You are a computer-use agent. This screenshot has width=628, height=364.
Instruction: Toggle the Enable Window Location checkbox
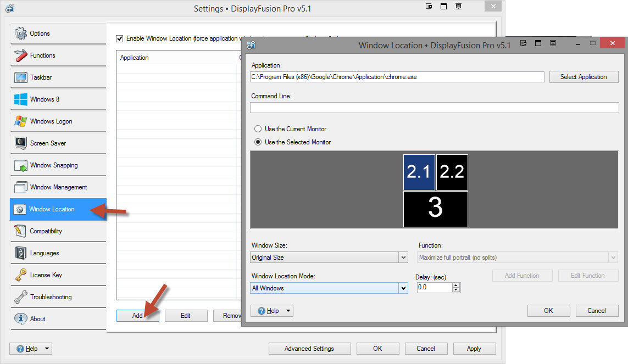click(120, 38)
